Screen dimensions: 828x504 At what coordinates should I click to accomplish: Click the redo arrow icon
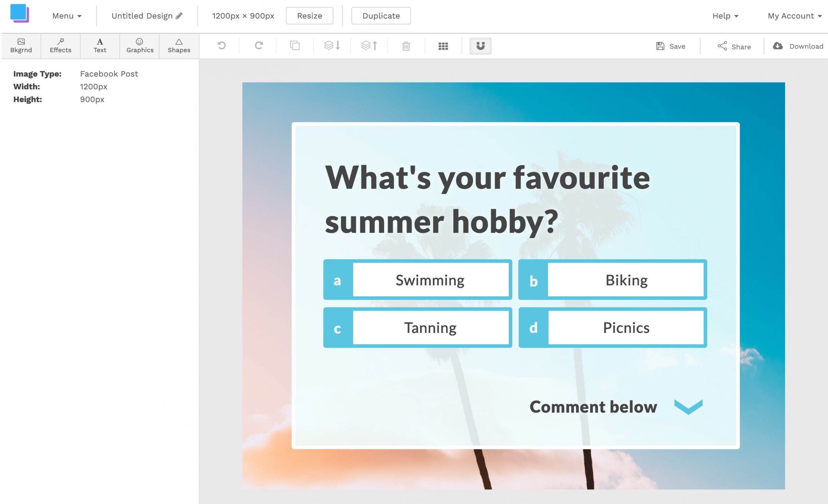258,45
